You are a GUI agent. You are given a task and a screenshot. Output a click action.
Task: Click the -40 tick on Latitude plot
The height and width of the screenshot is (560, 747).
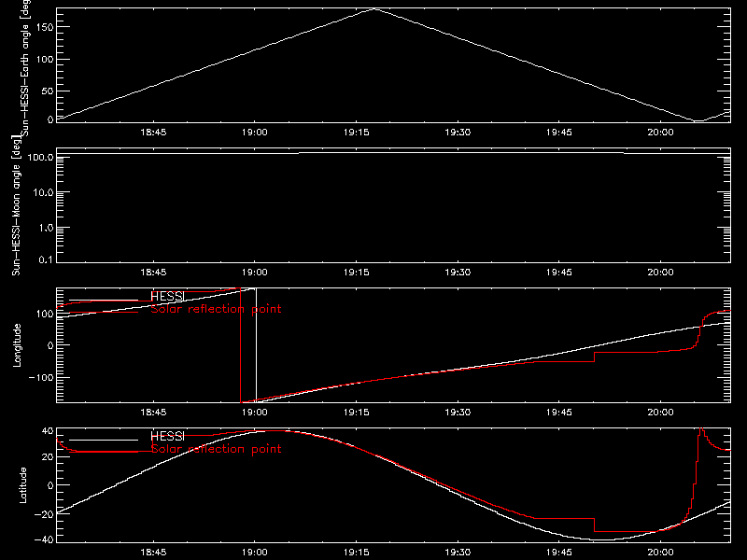tap(44, 539)
